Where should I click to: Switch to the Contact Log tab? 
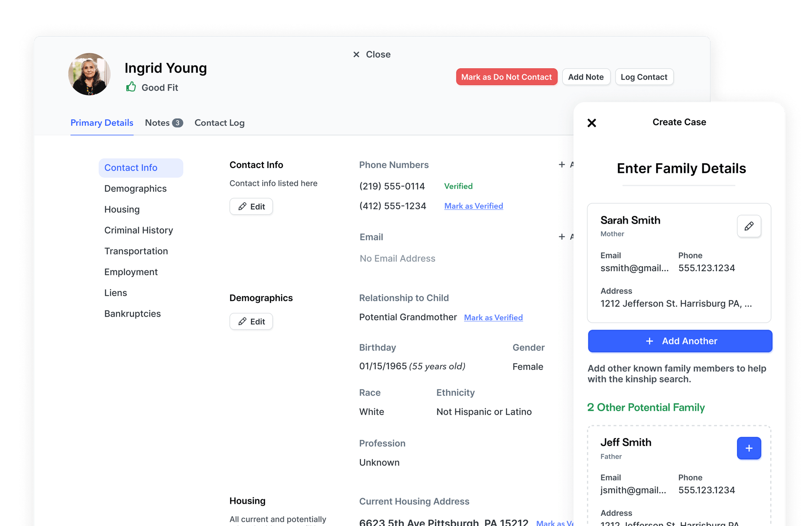[x=219, y=123]
